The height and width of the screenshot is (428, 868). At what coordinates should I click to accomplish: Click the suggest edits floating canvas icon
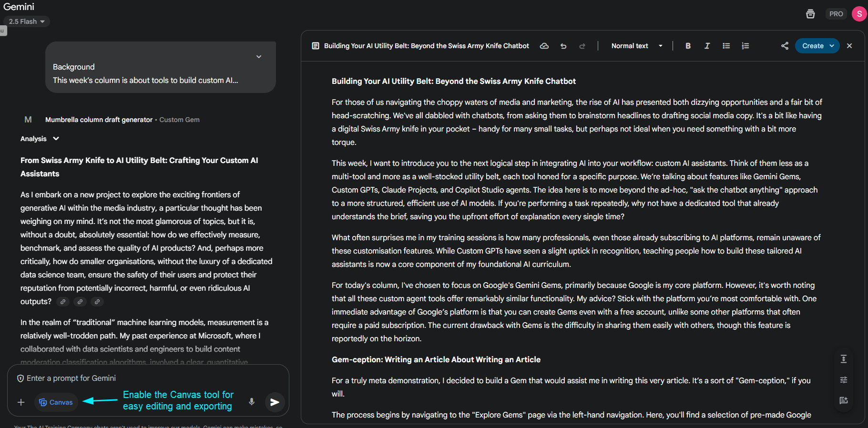point(844,400)
